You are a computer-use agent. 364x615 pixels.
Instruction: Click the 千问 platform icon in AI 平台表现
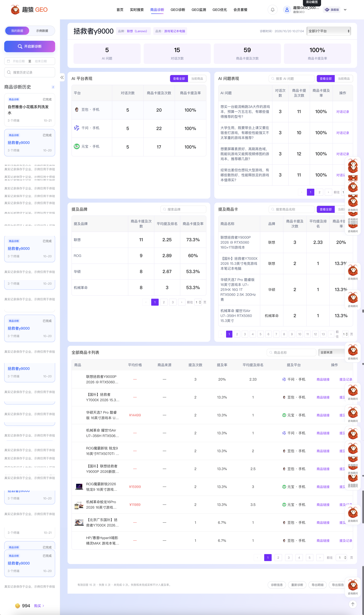pos(77,128)
